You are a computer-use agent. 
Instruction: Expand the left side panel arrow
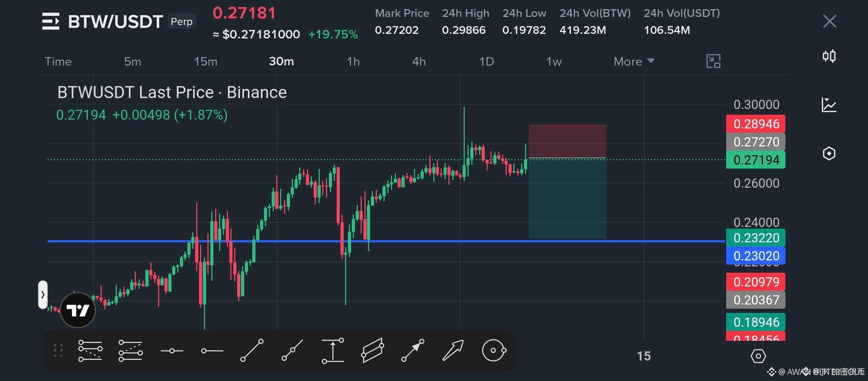coord(43,295)
